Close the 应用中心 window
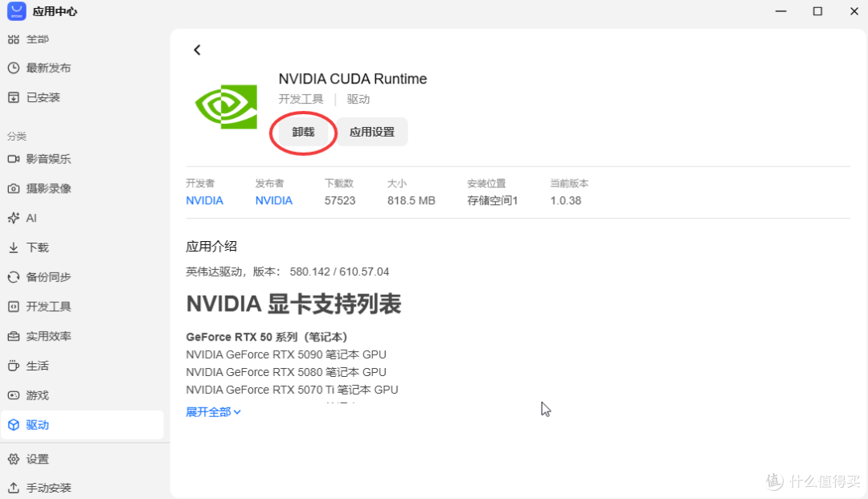868x499 pixels. tap(854, 11)
